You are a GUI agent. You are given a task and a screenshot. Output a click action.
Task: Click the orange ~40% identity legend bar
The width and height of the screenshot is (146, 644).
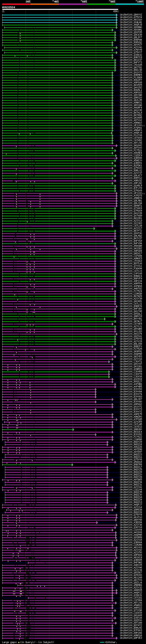click(x=45, y=4)
